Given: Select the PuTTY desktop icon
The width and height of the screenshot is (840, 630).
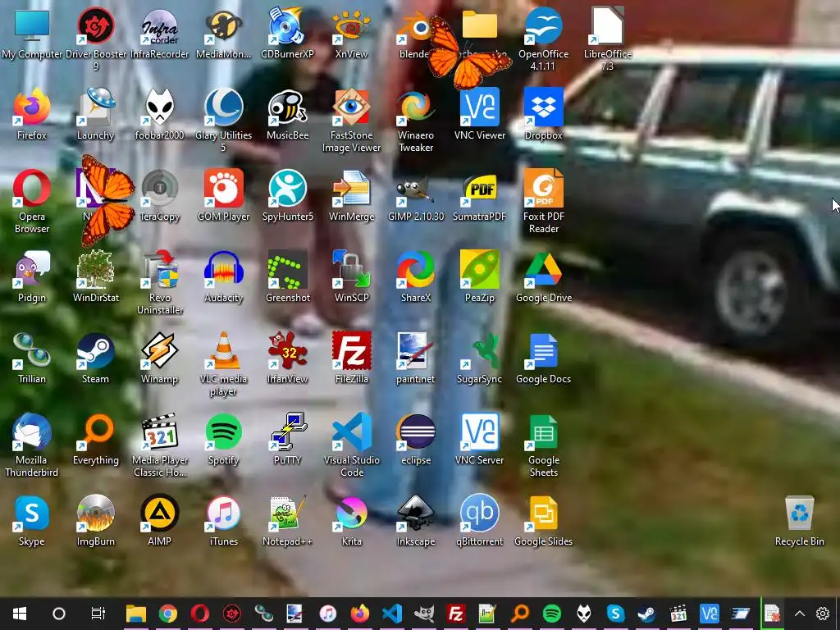Looking at the screenshot, I should point(287,440).
